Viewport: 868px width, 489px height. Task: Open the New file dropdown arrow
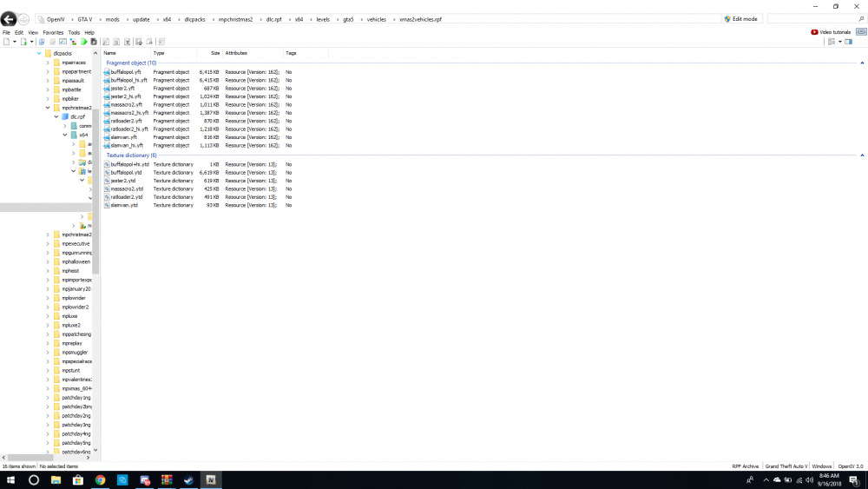pyautogui.click(x=15, y=42)
